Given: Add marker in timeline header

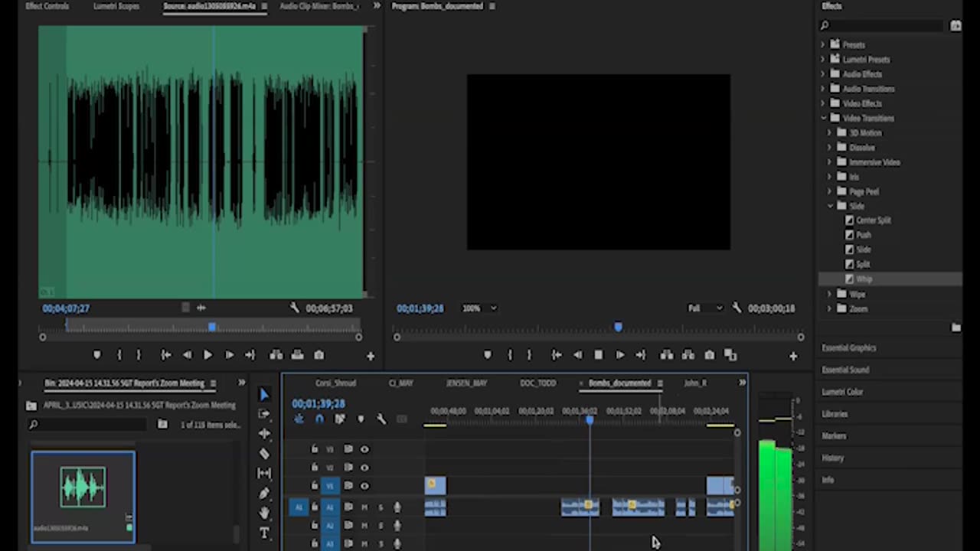Looking at the screenshot, I should [x=361, y=419].
